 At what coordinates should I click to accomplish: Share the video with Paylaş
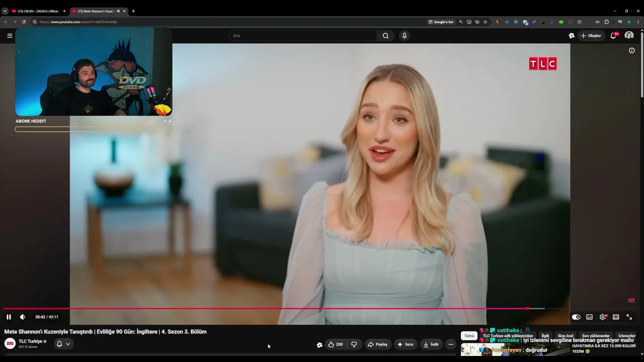(x=378, y=344)
